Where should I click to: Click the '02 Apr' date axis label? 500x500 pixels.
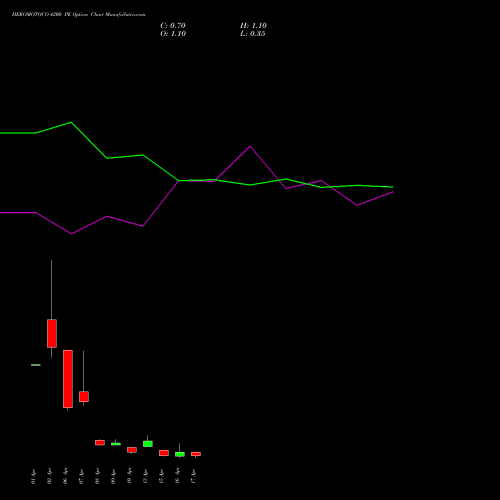coord(49,476)
